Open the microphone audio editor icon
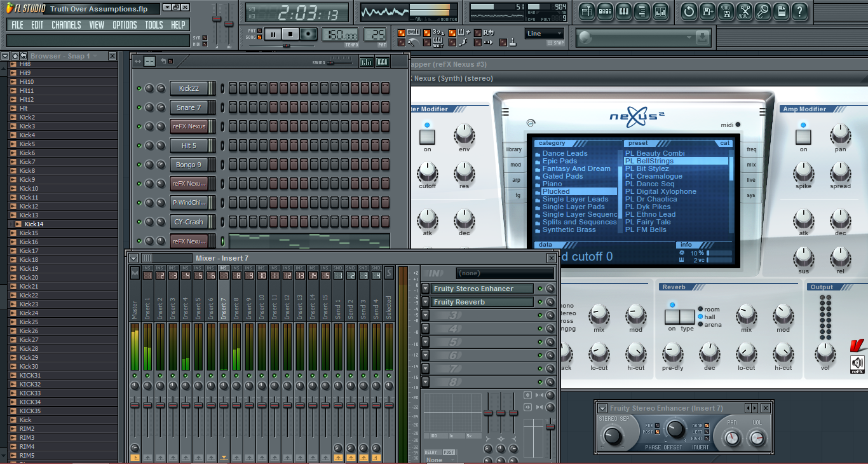The image size is (868, 464). click(x=763, y=11)
